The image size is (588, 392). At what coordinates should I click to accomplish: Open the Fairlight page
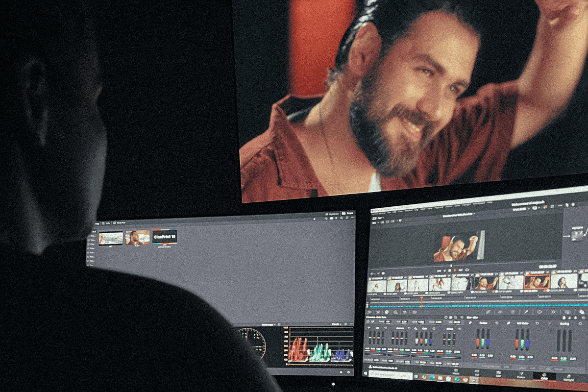[x=569, y=379]
